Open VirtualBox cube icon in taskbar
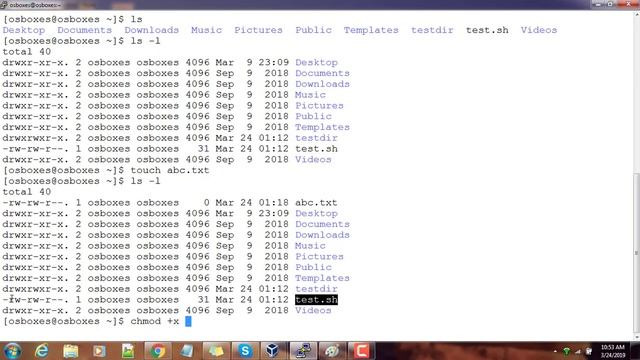The image size is (640, 360). click(273, 351)
